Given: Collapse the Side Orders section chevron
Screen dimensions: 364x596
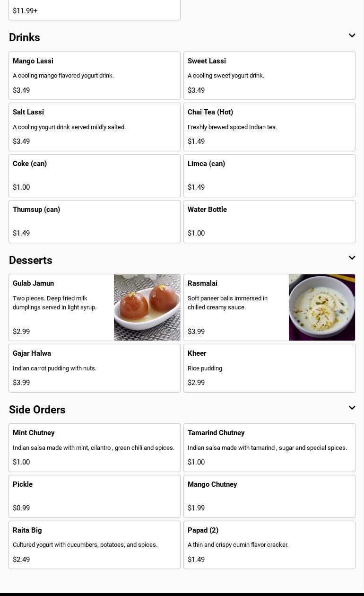Looking at the screenshot, I should [x=352, y=408].
